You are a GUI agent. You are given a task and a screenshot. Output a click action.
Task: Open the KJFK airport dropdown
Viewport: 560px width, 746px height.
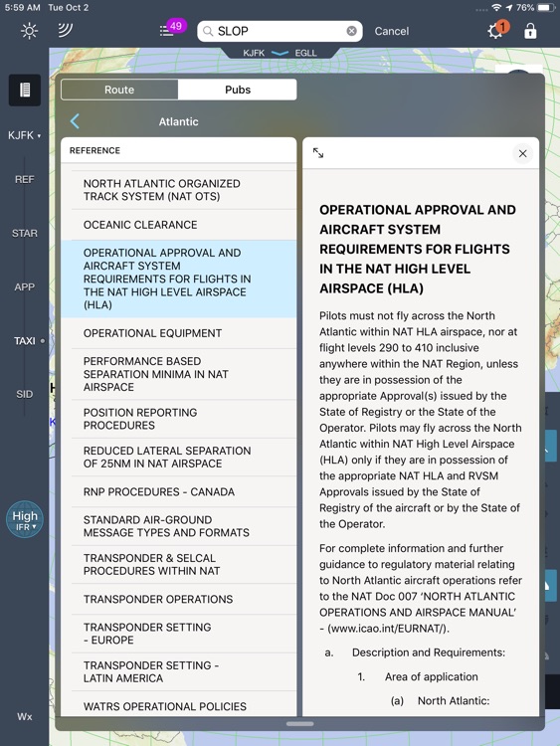24,135
